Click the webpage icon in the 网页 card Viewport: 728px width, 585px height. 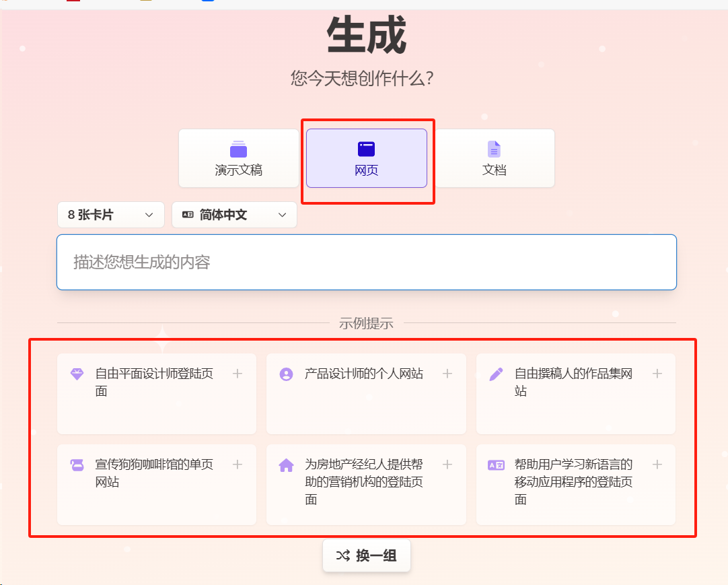[x=366, y=148]
